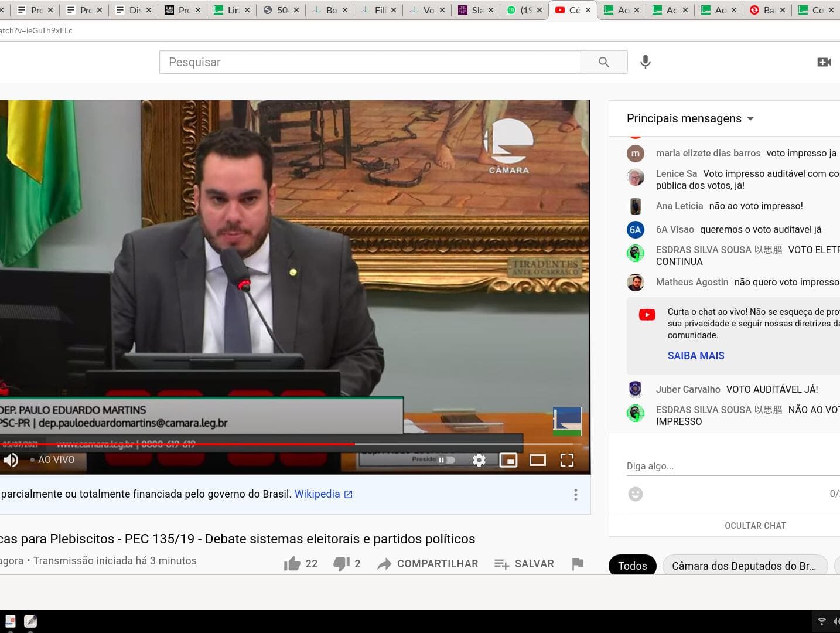Like the video with thumbs up
The image size is (840, 633).
click(292, 564)
